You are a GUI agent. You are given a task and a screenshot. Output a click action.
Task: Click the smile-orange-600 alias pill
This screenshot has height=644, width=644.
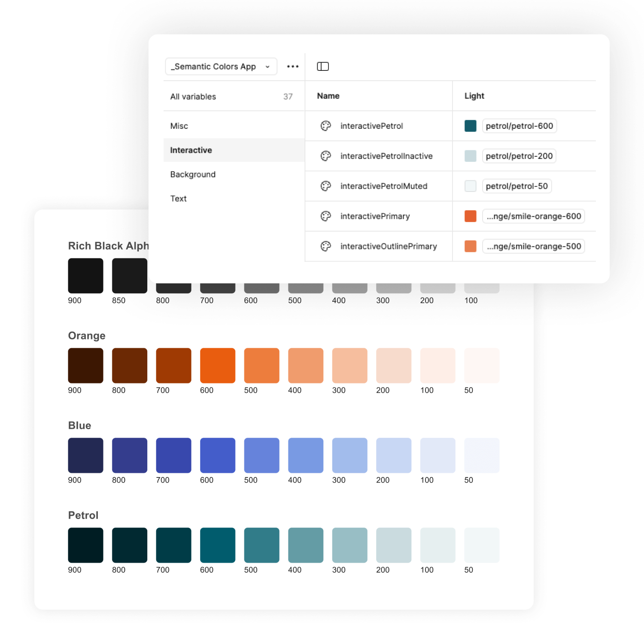pos(534,216)
